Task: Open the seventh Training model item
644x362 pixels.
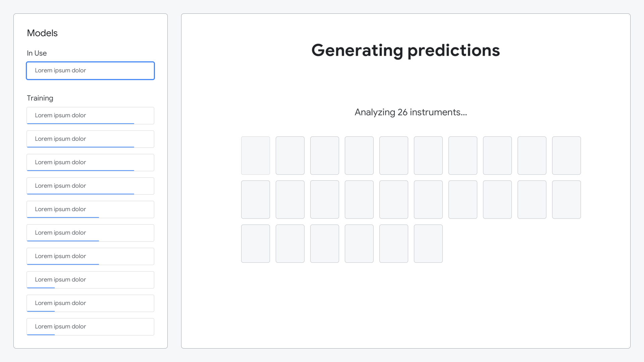Action: pos(90,256)
